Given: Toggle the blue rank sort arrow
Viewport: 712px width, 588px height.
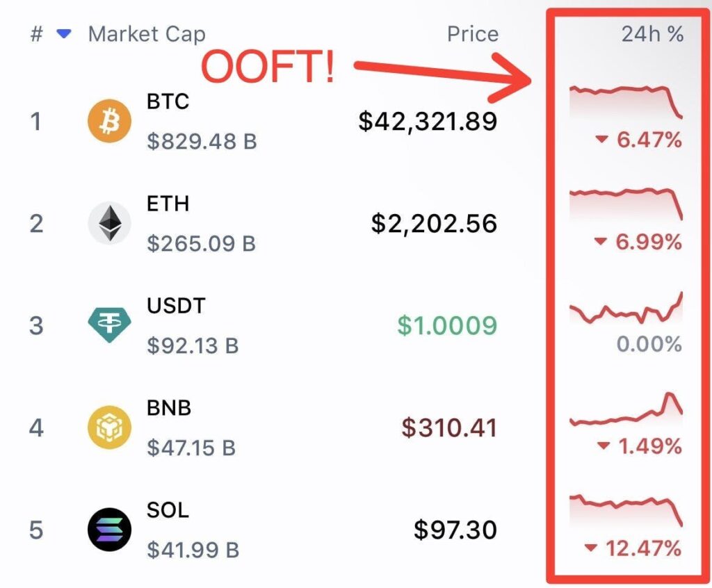Looking at the screenshot, I should click(x=64, y=34).
